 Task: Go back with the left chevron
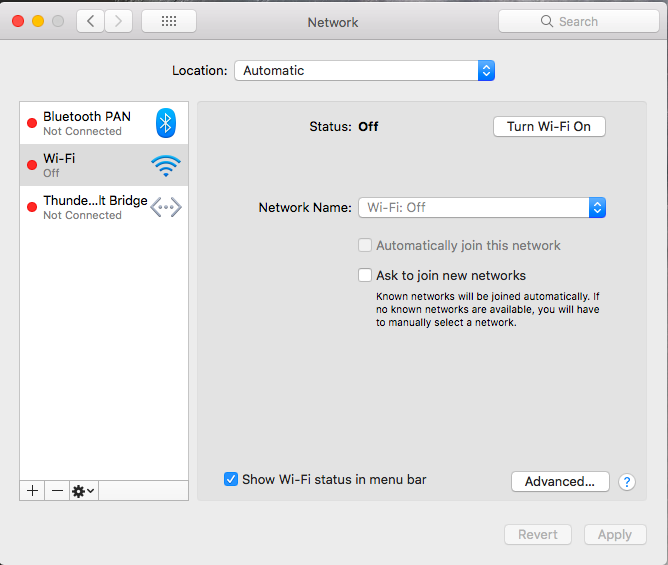[x=90, y=21]
